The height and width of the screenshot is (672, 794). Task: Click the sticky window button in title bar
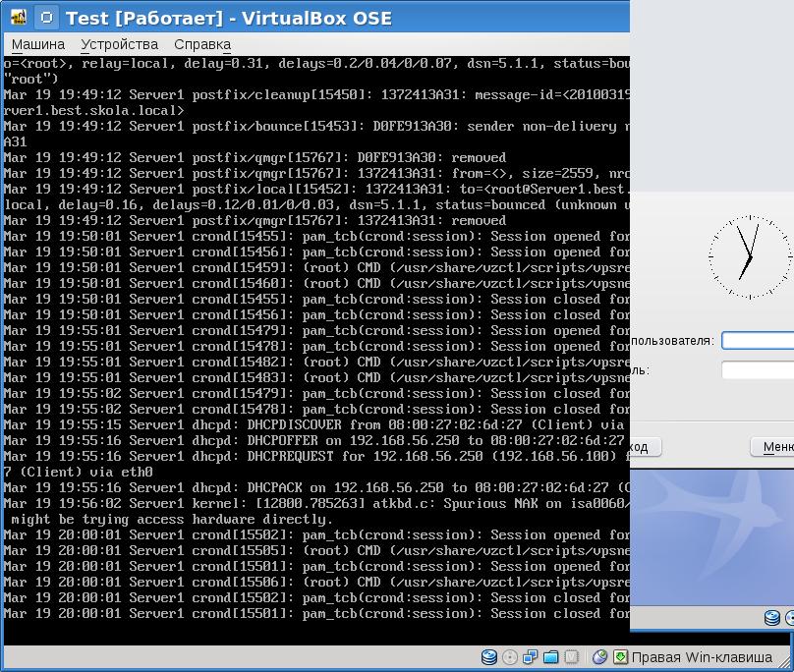(46, 18)
